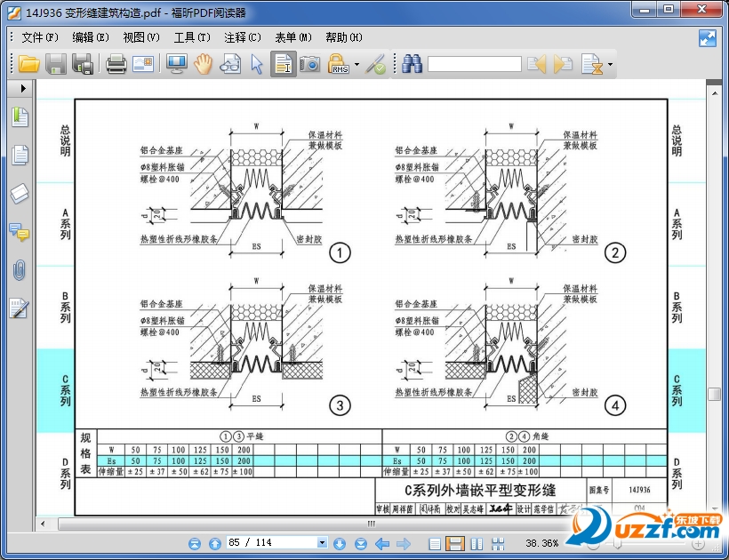
Task: Go to previous view blue arrow
Action: click(382, 543)
